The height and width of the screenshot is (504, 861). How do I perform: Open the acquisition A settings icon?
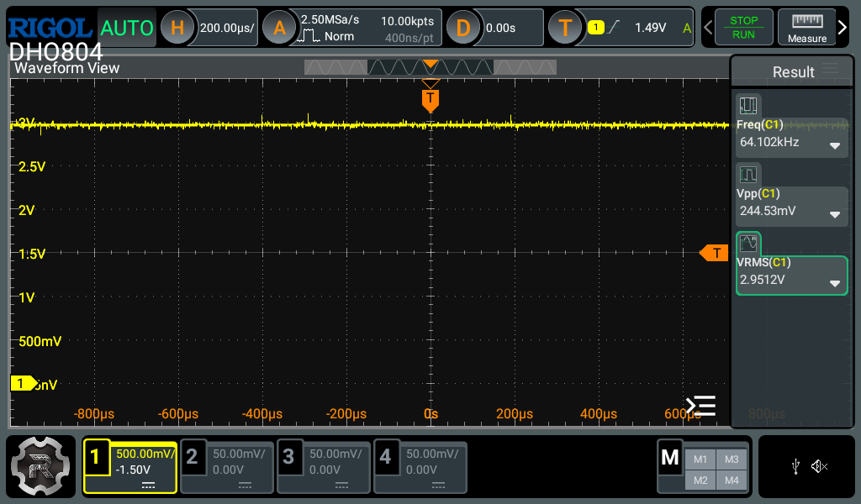point(279,28)
